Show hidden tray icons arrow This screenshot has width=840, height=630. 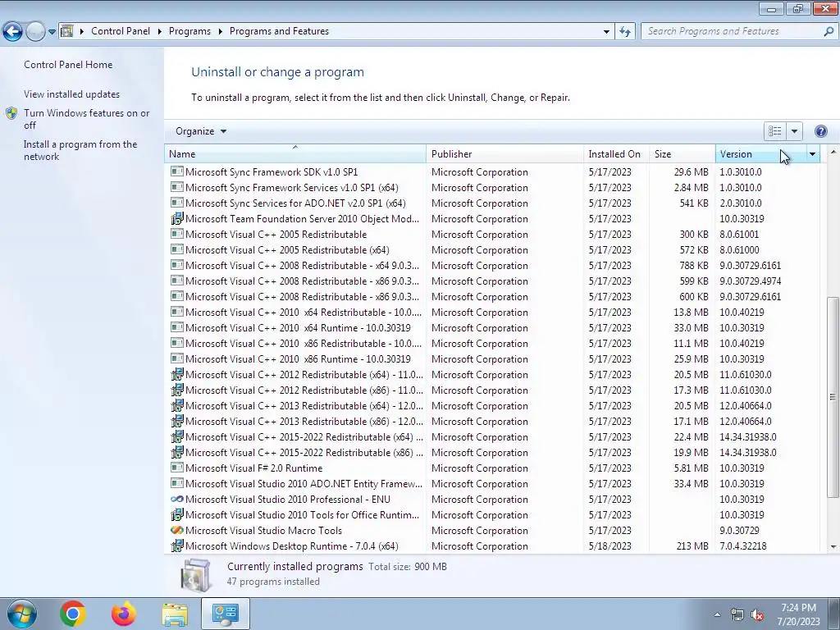717,614
